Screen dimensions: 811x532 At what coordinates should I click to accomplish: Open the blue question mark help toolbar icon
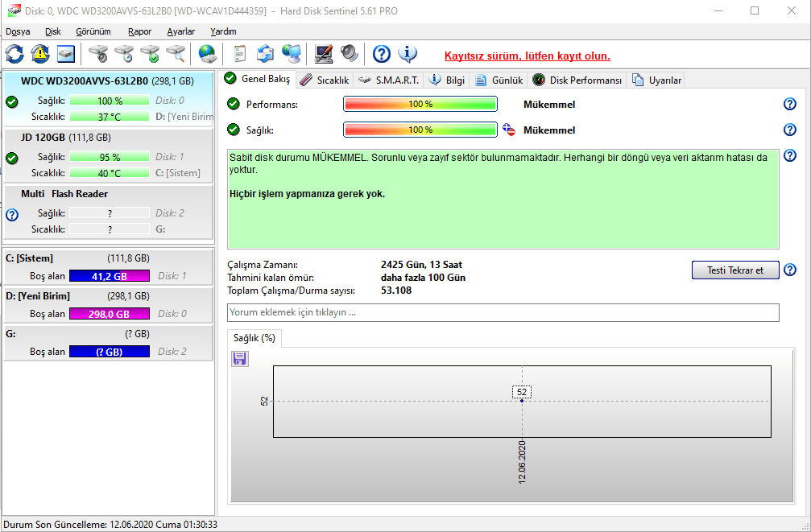click(382, 54)
